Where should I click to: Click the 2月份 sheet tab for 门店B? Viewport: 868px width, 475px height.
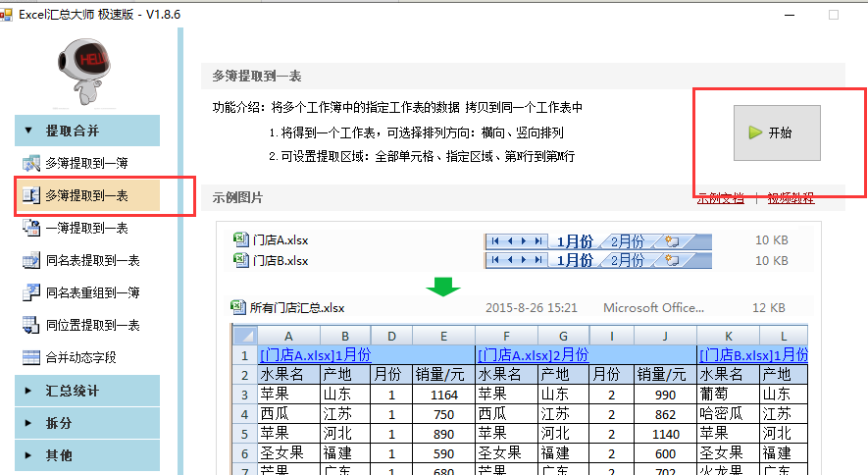pyautogui.click(x=628, y=260)
